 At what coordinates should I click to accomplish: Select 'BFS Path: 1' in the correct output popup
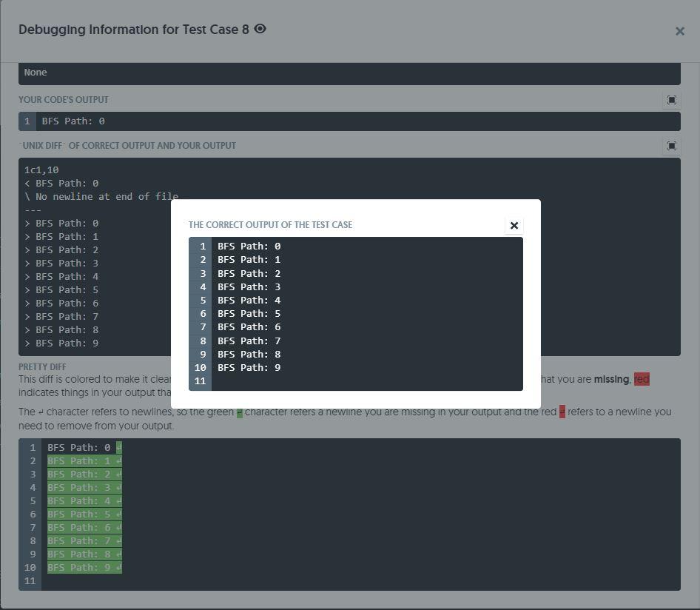249,260
